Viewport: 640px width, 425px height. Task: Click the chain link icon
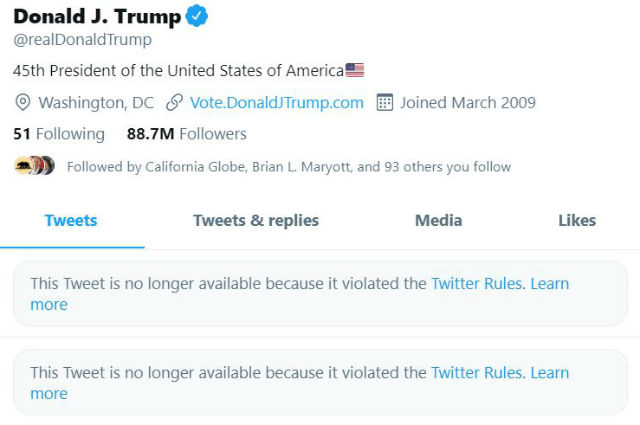point(175,103)
